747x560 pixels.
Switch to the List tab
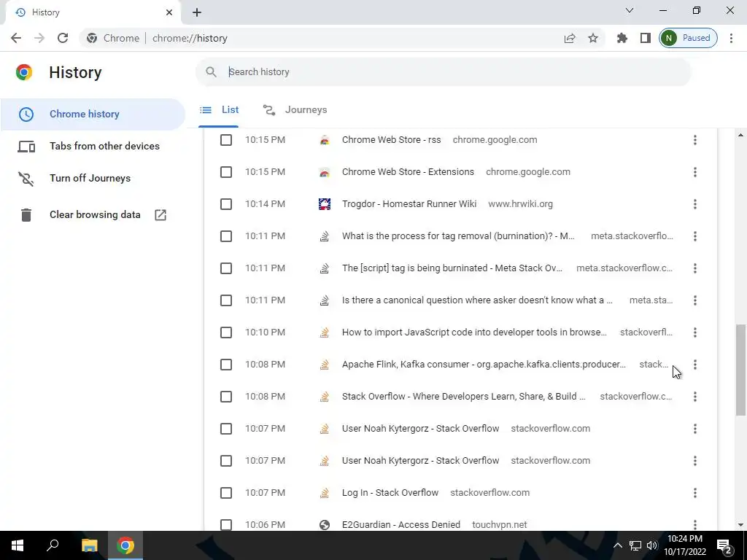coord(219,110)
